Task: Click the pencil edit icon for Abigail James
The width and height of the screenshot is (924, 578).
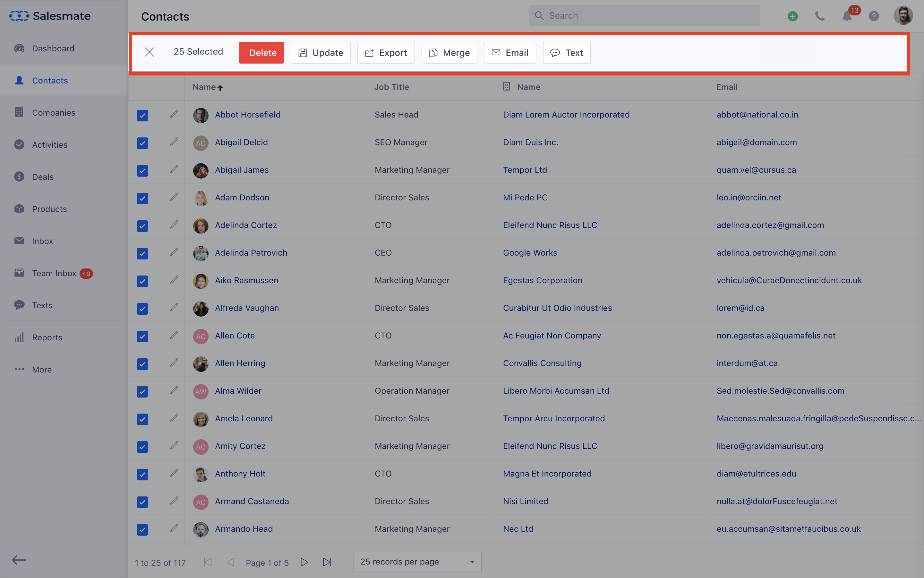Action: [174, 169]
